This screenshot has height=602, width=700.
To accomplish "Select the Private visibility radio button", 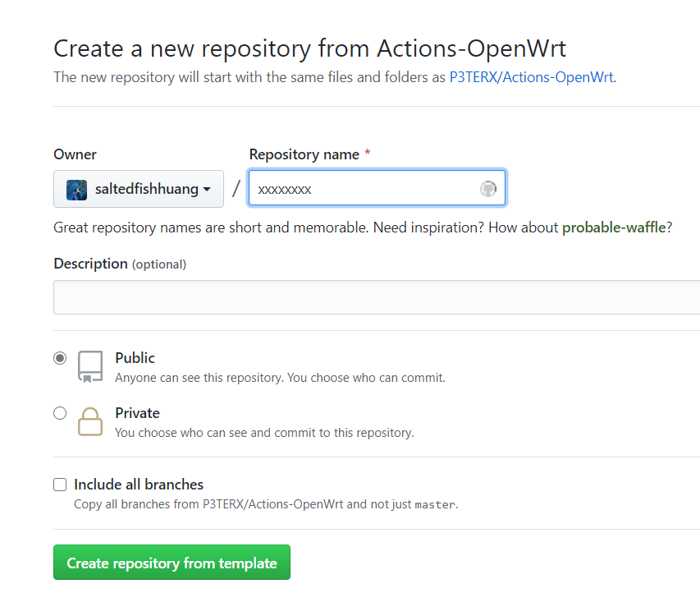I will tap(60, 413).
